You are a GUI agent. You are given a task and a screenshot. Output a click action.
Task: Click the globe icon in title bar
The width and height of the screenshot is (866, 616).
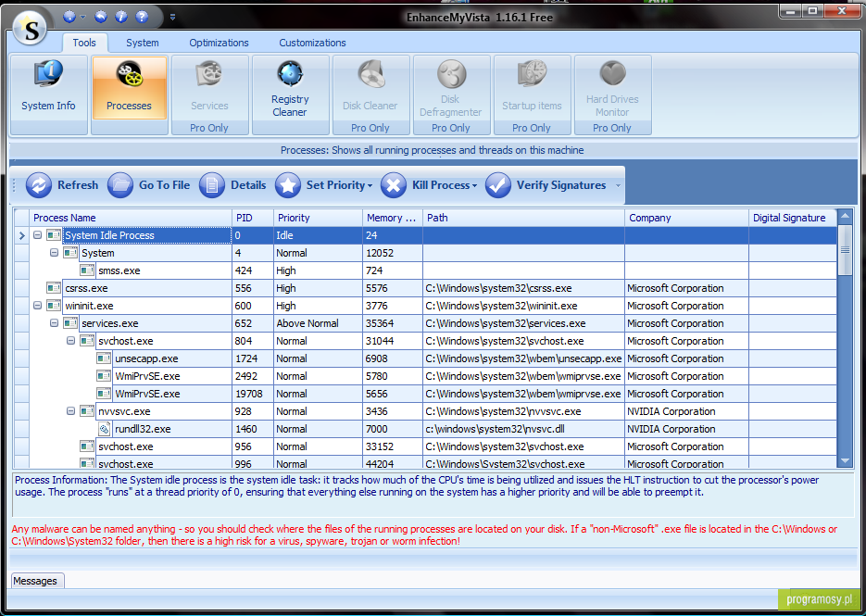(x=69, y=17)
